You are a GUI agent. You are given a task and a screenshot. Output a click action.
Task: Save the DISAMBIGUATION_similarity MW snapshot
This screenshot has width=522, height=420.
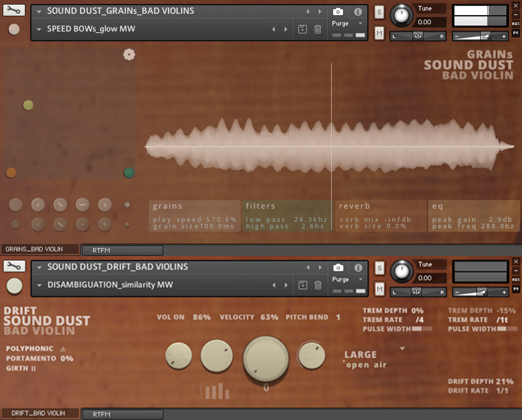pos(302,285)
